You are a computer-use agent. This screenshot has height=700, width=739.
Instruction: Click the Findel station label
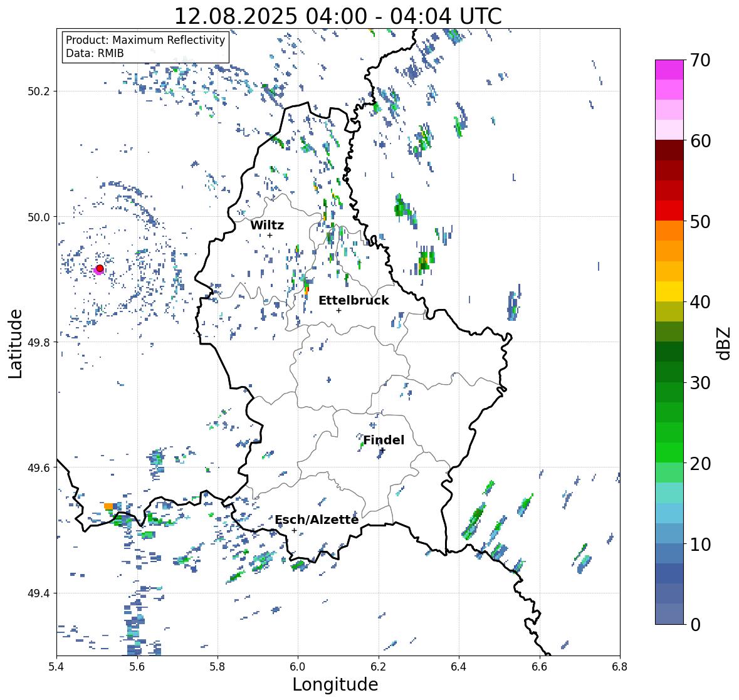[x=384, y=440]
